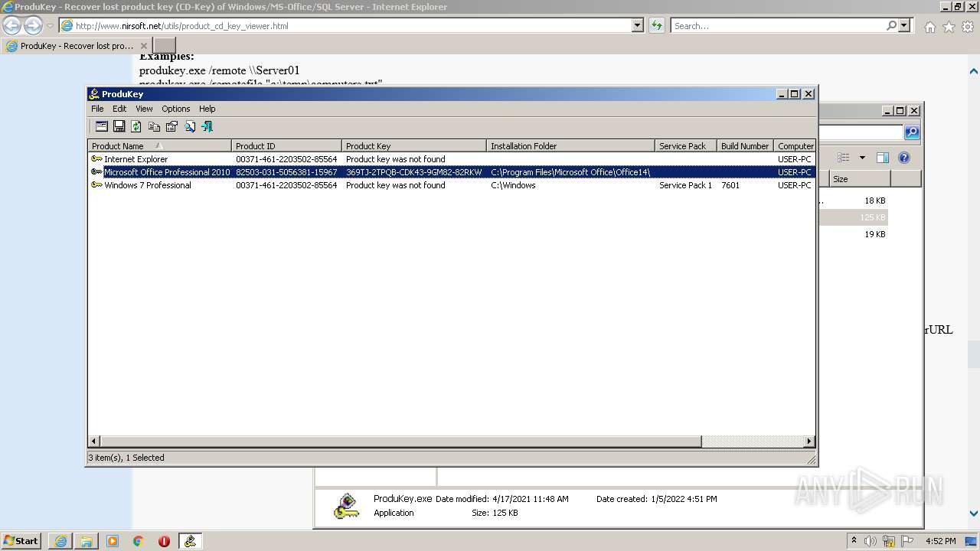Click Product ID 82503-031-5056381-15967

[286, 172]
